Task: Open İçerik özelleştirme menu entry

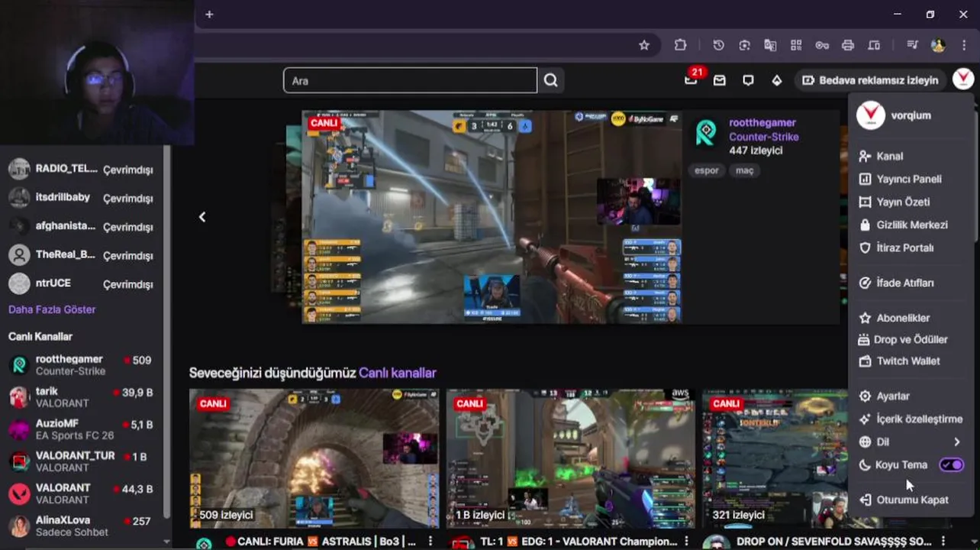Action: [911, 419]
